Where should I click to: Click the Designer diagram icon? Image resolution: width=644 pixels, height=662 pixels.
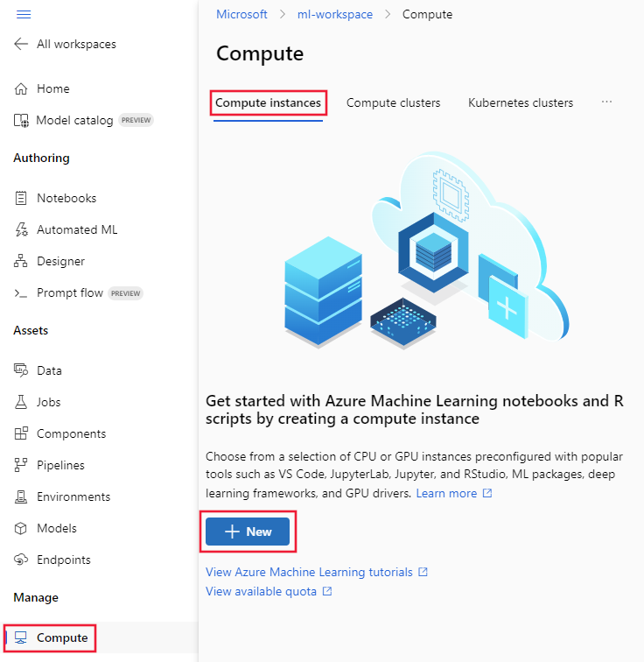(x=21, y=261)
